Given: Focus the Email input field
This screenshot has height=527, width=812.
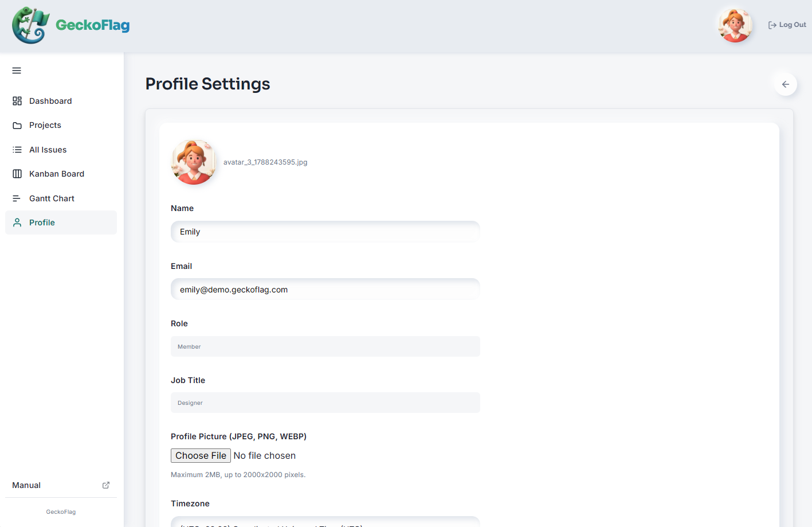Looking at the screenshot, I should pos(325,290).
